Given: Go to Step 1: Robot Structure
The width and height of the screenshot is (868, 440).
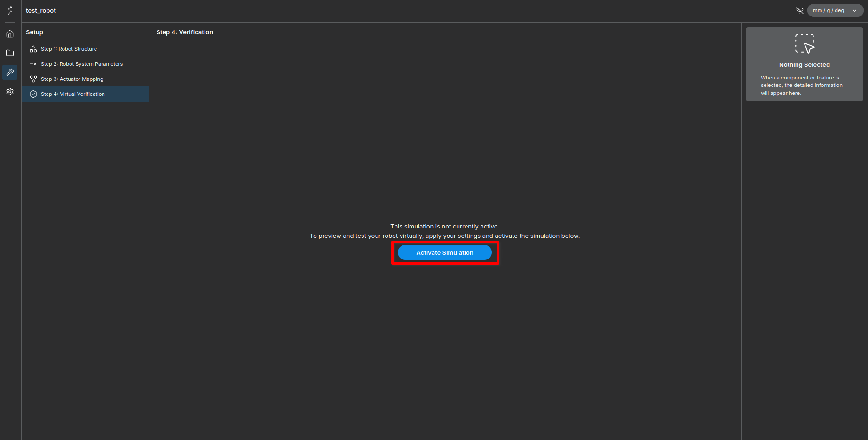Looking at the screenshot, I should [69, 49].
